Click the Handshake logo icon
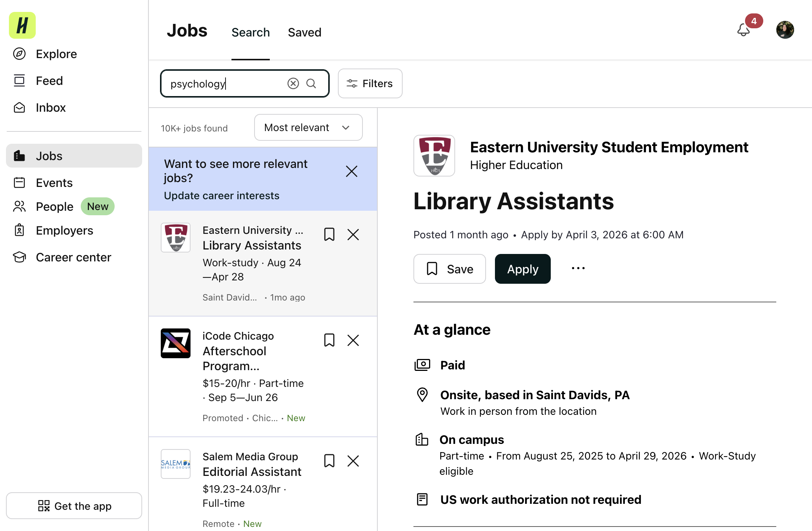Screen dimensions: 812x531 coord(22,25)
